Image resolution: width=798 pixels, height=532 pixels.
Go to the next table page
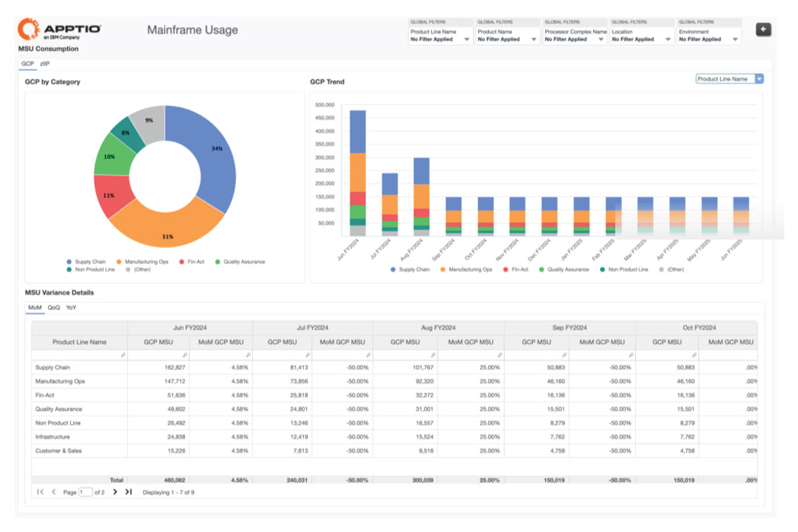[115, 492]
